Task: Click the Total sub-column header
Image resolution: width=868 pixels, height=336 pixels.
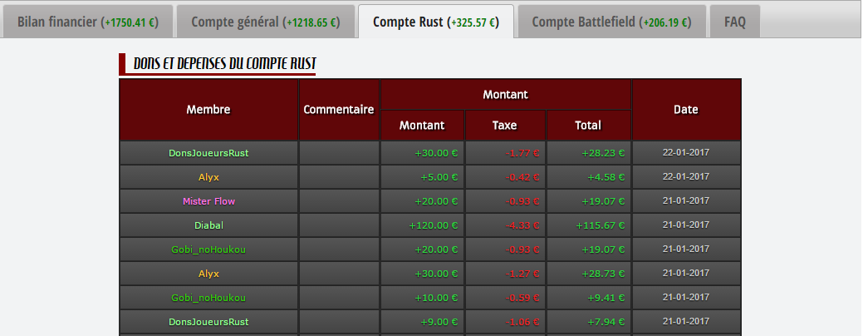Action: click(588, 126)
